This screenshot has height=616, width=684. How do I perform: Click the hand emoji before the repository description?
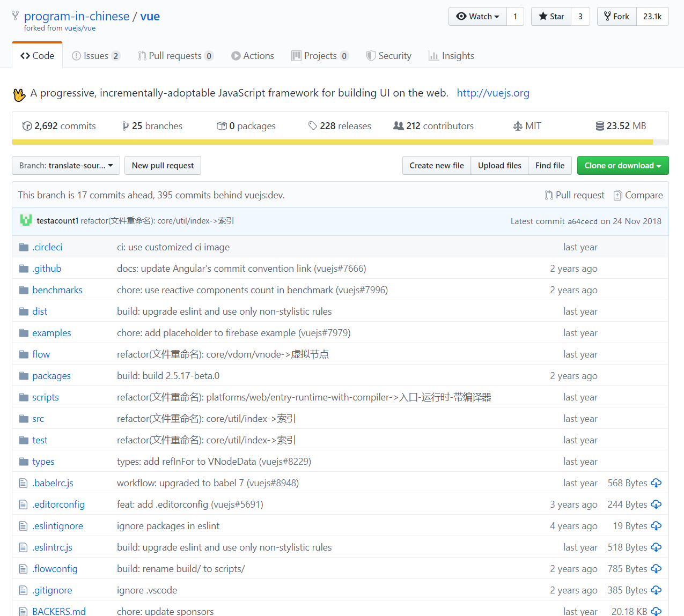pos(19,94)
